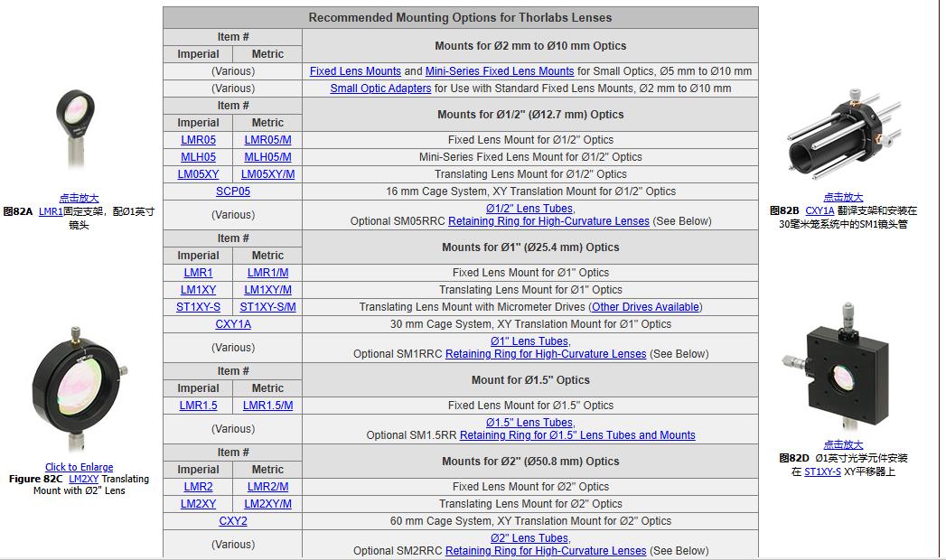Viewport: 946px width, 560px height.
Task: Open the MLH05 item link
Action: point(198,157)
